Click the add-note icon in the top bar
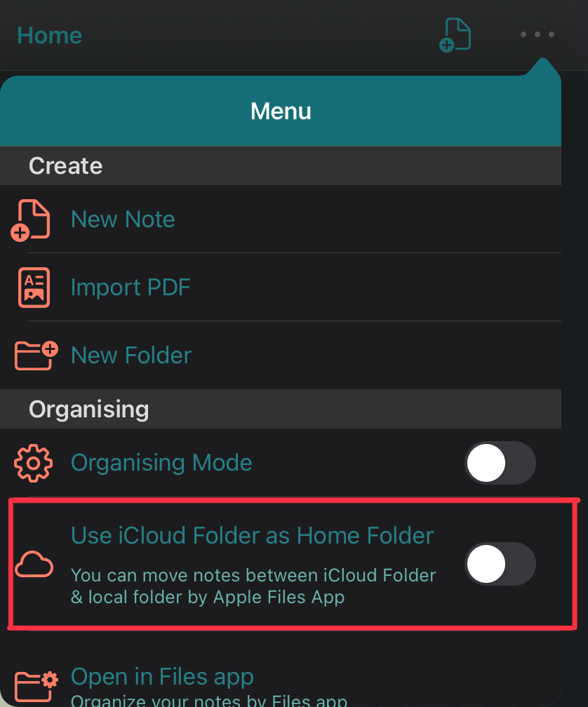This screenshot has height=707, width=588. pyautogui.click(x=455, y=35)
